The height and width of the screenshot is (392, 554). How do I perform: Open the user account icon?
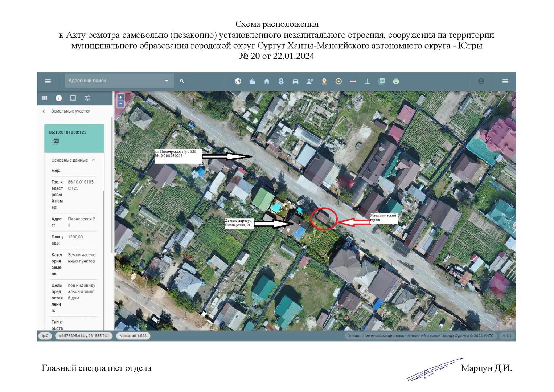(481, 81)
